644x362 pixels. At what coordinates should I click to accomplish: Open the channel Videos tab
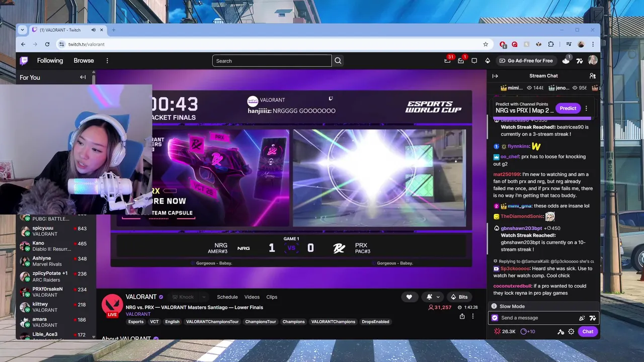pyautogui.click(x=252, y=297)
